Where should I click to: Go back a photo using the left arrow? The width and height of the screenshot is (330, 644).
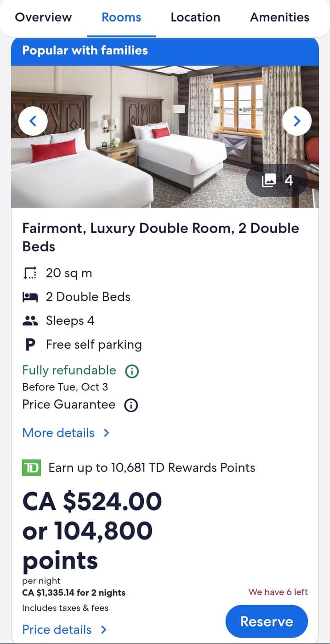(33, 121)
